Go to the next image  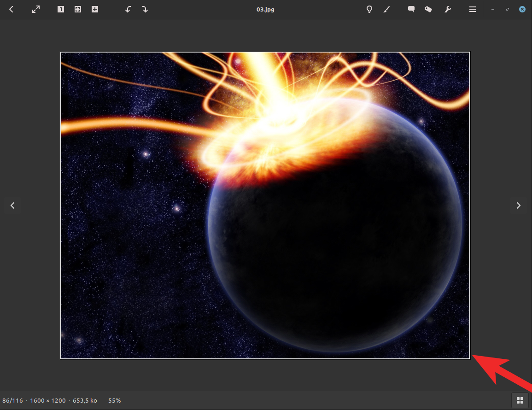point(519,205)
